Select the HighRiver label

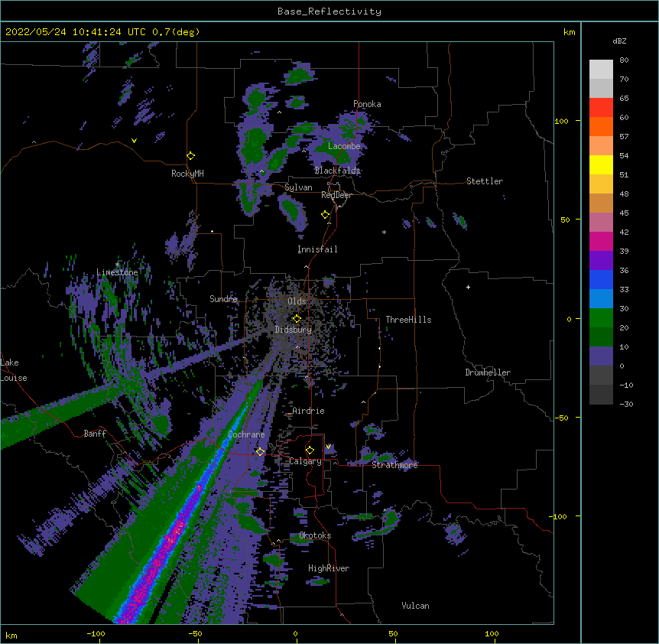pyautogui.click(x=329, y=568)
